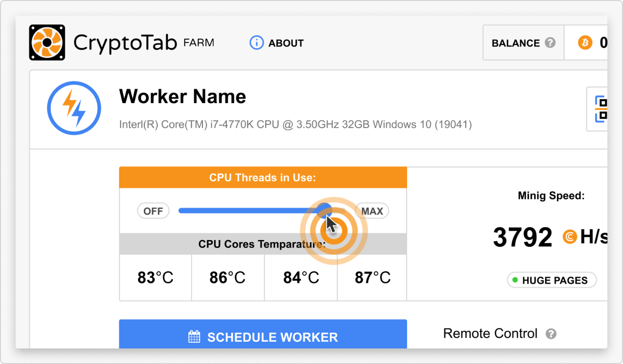
Task: Click the Bitcoin currency icon near balance
Action: (x=586, y=43)
